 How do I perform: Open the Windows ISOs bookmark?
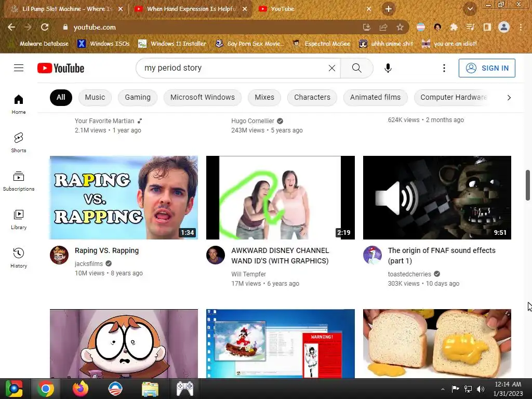tap(103, 44)
